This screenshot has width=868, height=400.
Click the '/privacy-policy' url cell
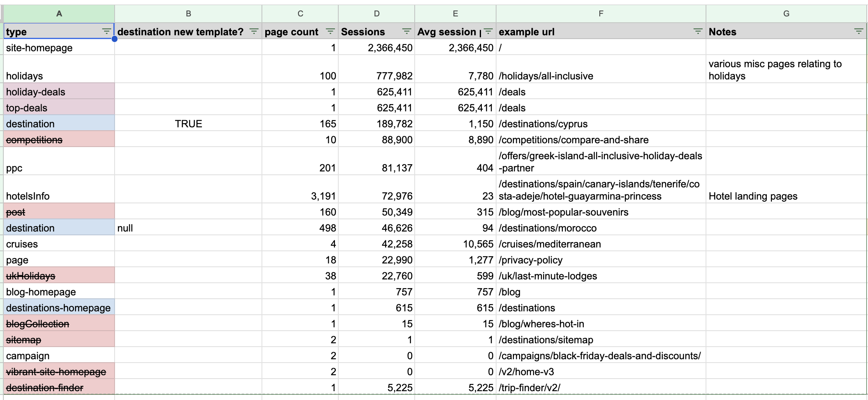click(x=601, y=260)
